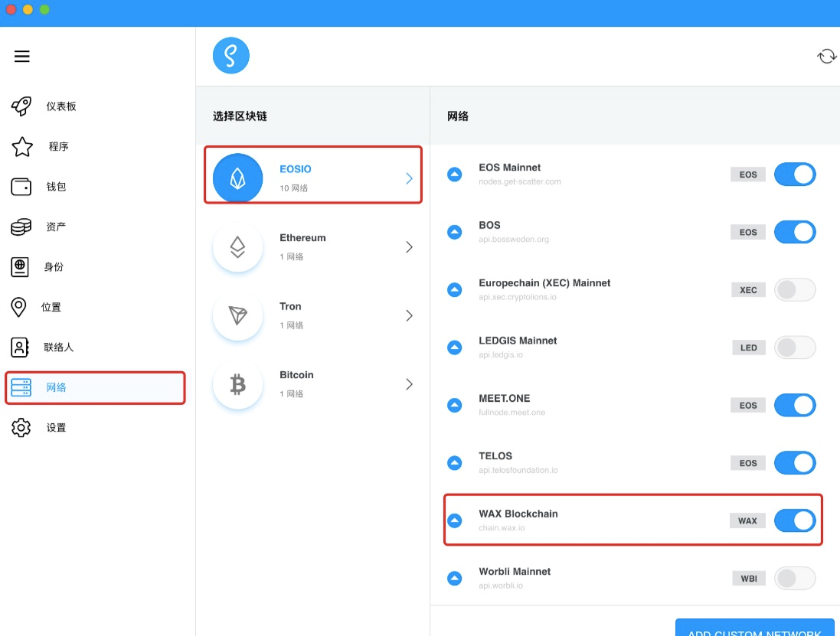Screen dimensions: 840x636
Task: Click the WAX tag on WAX Blockchain row
Action: point(747,520)
